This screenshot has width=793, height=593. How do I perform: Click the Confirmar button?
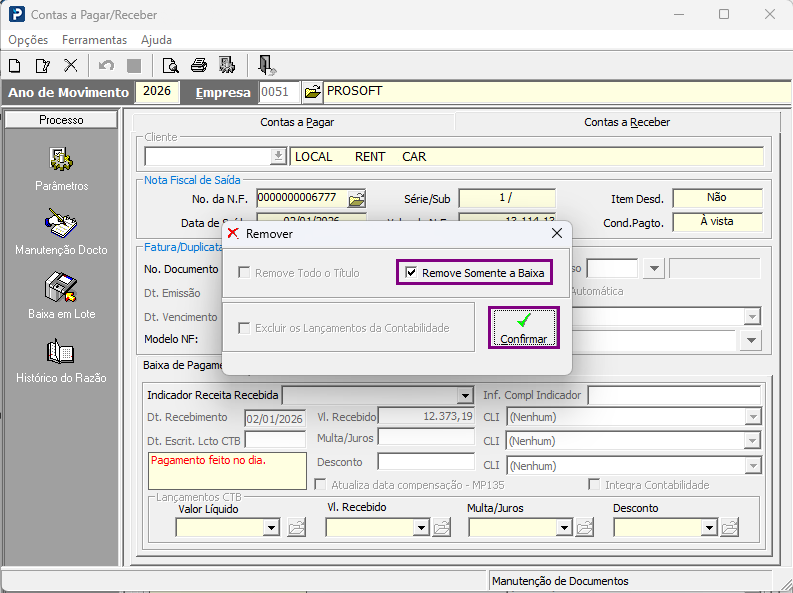[524, 328]
